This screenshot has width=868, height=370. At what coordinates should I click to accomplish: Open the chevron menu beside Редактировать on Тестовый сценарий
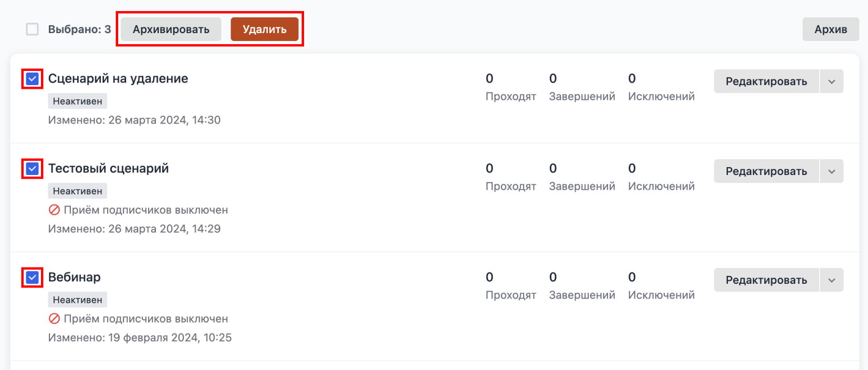click(831, 171)
